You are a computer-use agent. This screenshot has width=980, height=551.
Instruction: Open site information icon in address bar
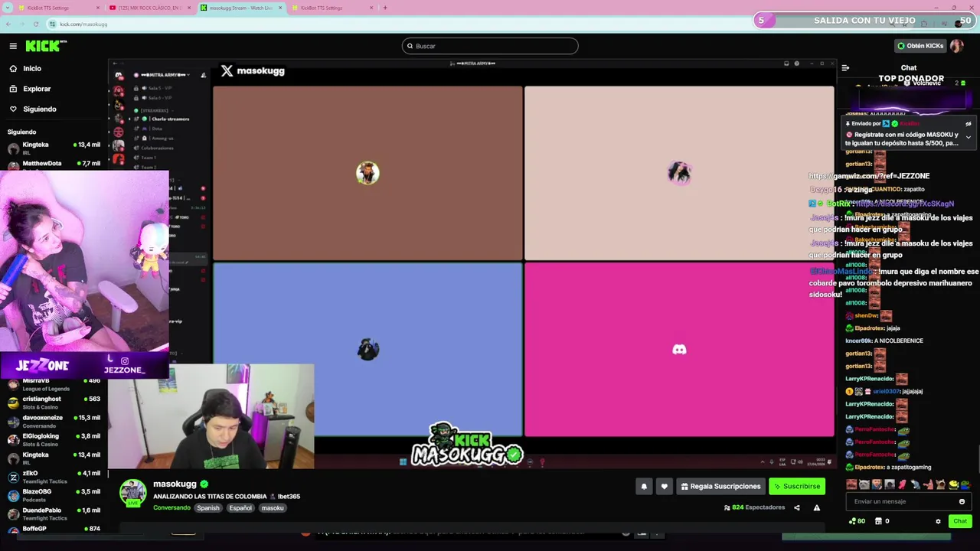[x=52, y=24]
